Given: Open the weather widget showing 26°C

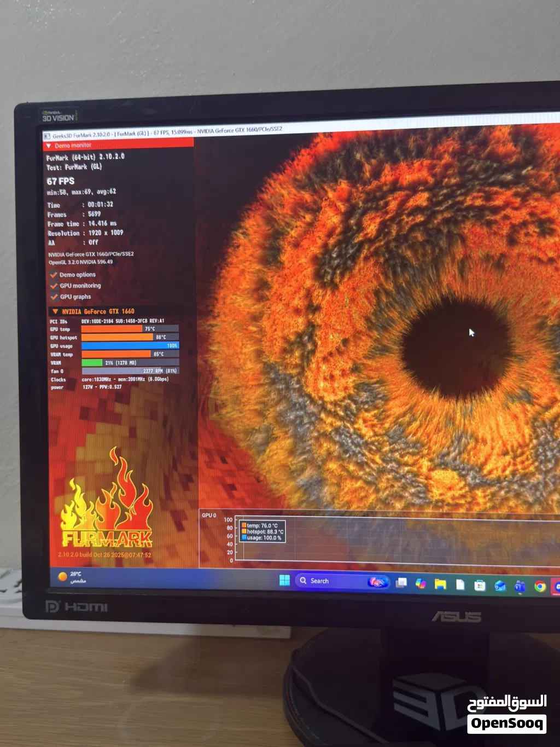Looking at the screenshot, I should 73,577.
